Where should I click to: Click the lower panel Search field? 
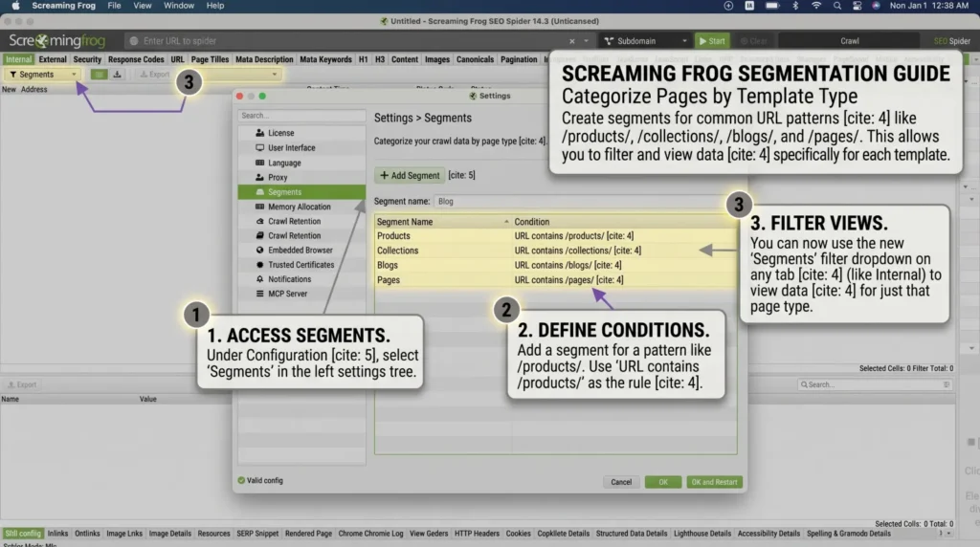(x=875, y=384)
